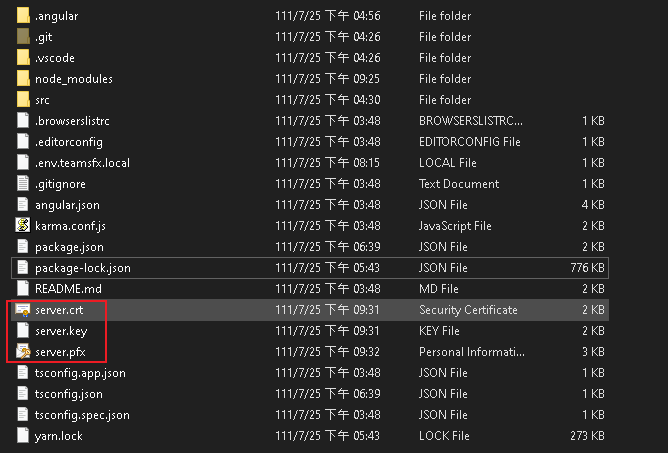Select the .editorconfig file name
This screenshot has height=453, width=668.
click(x=69, y=142)
